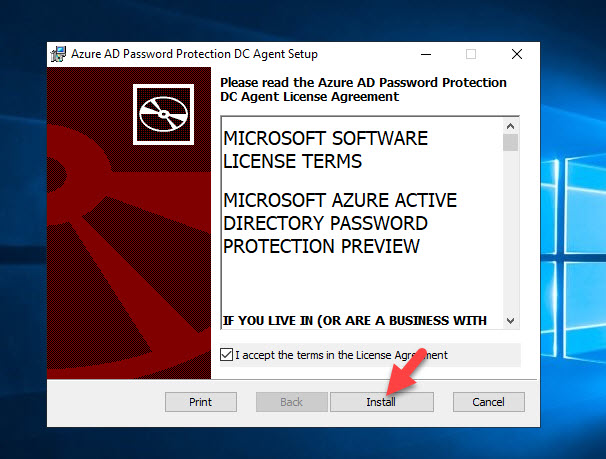Cancel the DC Agent setup
The image size is (606, 459).
(489, 402)
